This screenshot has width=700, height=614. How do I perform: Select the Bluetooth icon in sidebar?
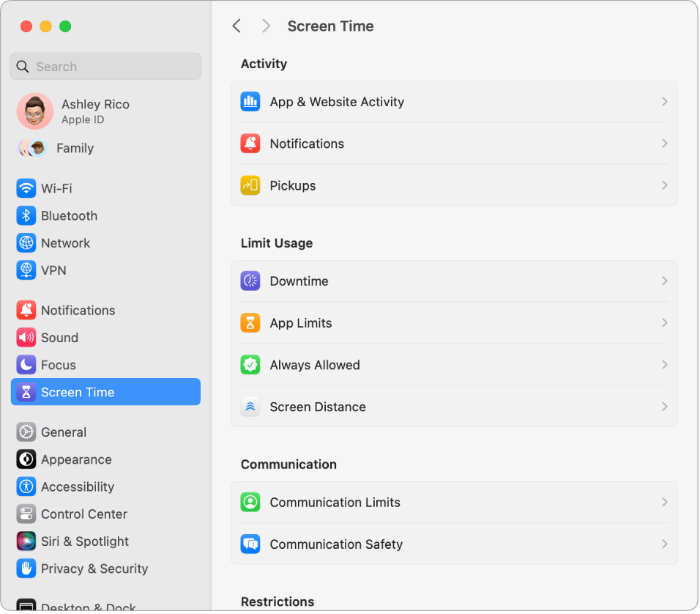coord(26,215)
